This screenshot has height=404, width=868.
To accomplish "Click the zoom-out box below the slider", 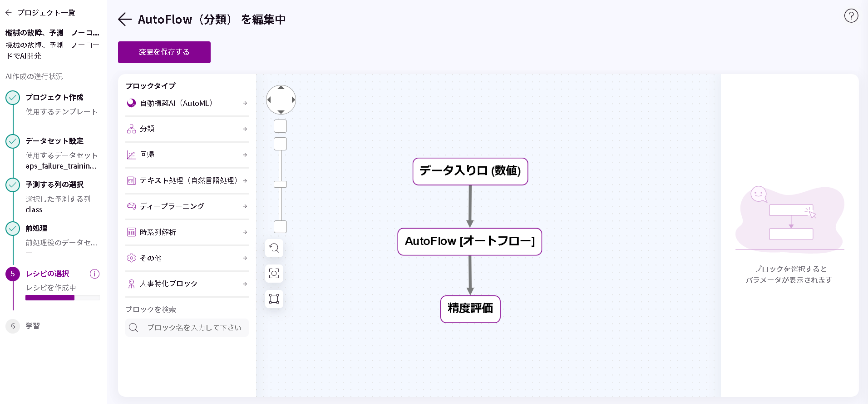I will (x=280, y=227).
